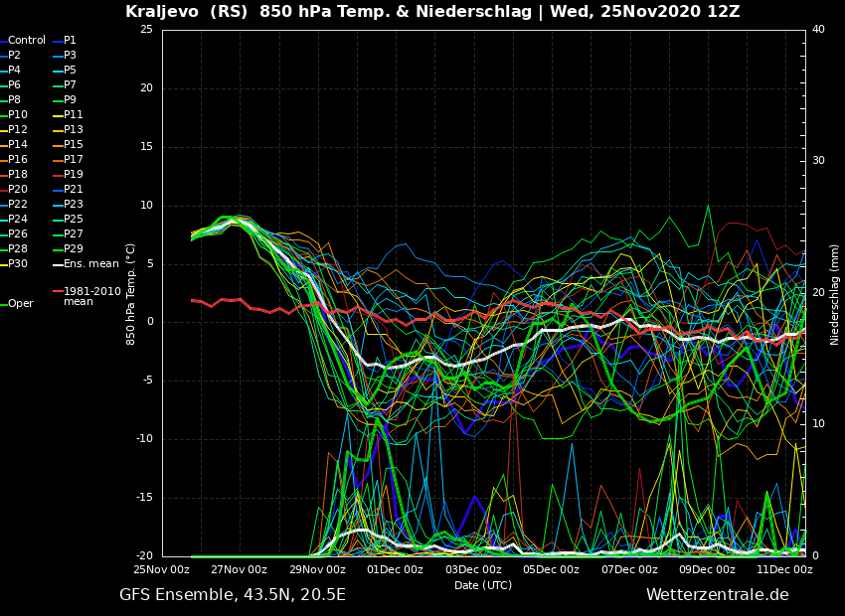Click the P30 legend label
Screen dimensions: 845x616
[x=18, y=264]
